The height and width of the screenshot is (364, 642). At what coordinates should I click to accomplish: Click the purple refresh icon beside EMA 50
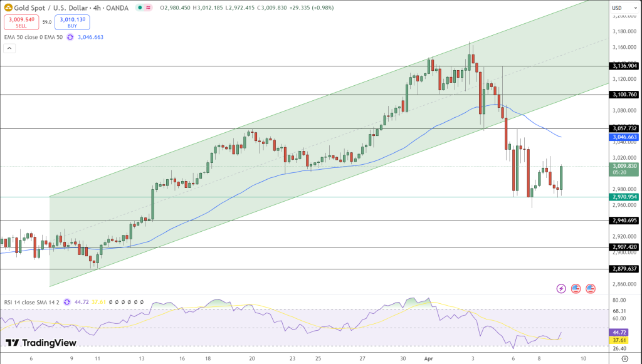tap(69, 37)
